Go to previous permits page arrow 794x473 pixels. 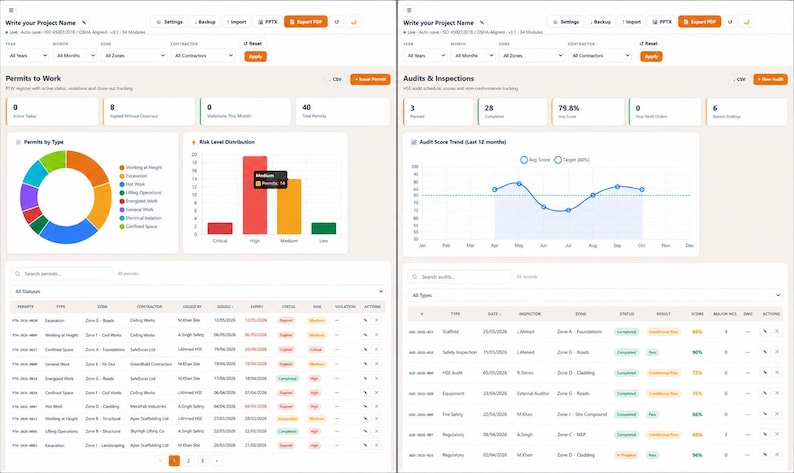(160, 460)
